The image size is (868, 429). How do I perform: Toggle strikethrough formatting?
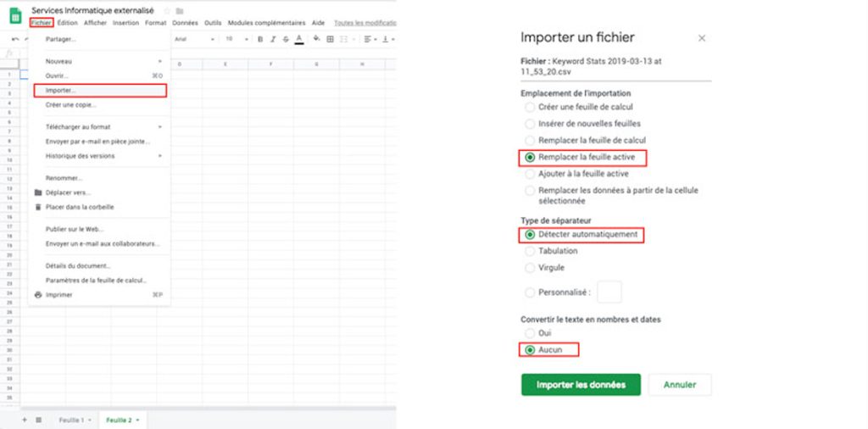286,39
